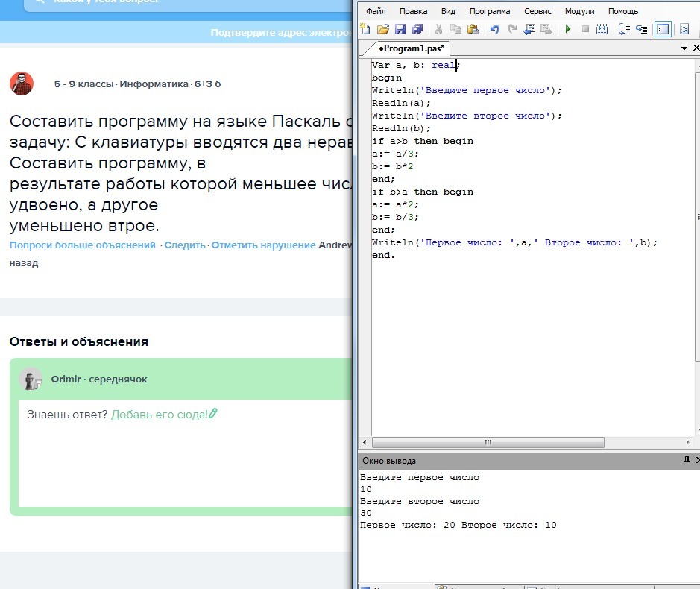This screenshot has width=700, height=589.
Task: Click the Save All icon
Action: click(x=417, y=30)
